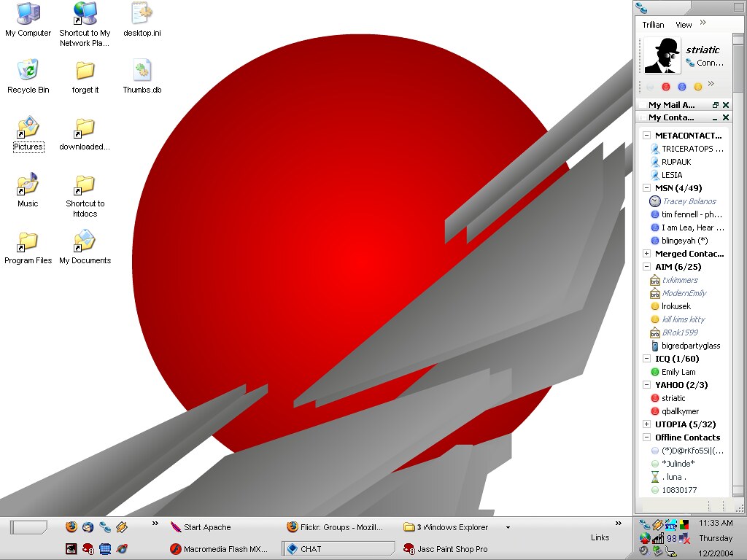This screenshot has width=747, height=560.
Task: Switch to CHAT taskbar button
Action: 338,549
